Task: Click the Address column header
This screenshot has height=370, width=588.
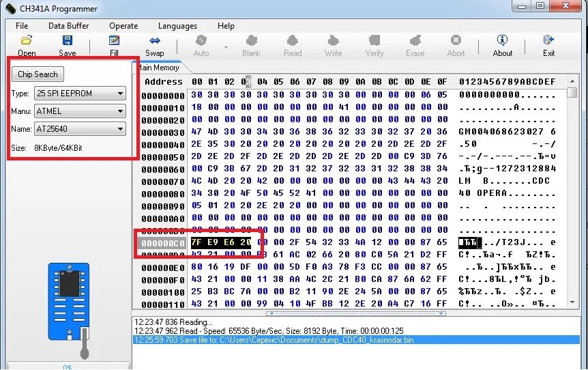Action: pos(164,81)
